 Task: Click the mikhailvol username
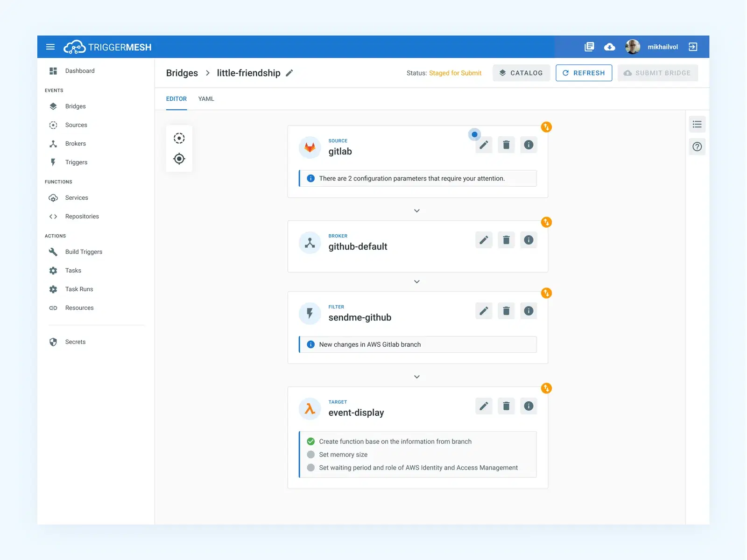coord(662,47)
